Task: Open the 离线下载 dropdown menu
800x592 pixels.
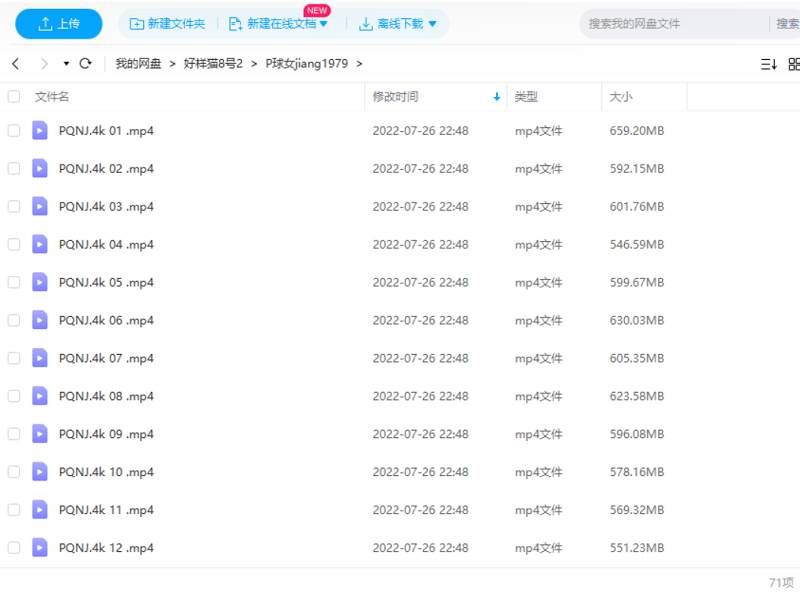Action: click(432, 24)
